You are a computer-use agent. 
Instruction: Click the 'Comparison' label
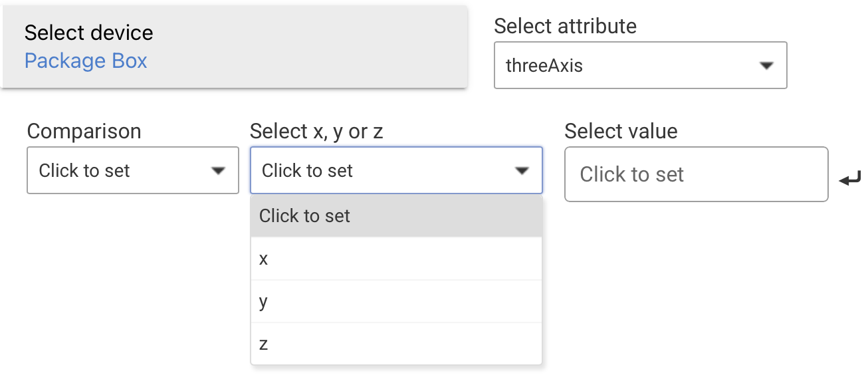pyautogui.click(x=84, y=131)
